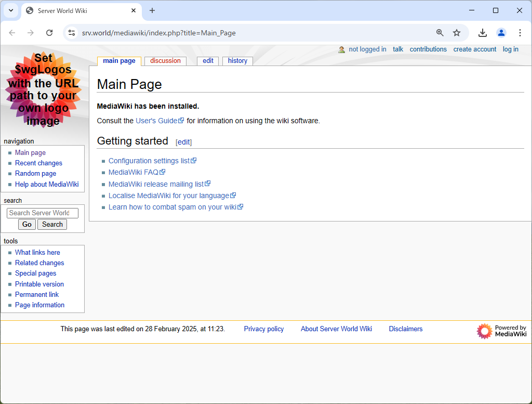The width and height of the screenshot is (532, 404).
Task: Close the Server World Wiki tab
Action: coord(134,10)
